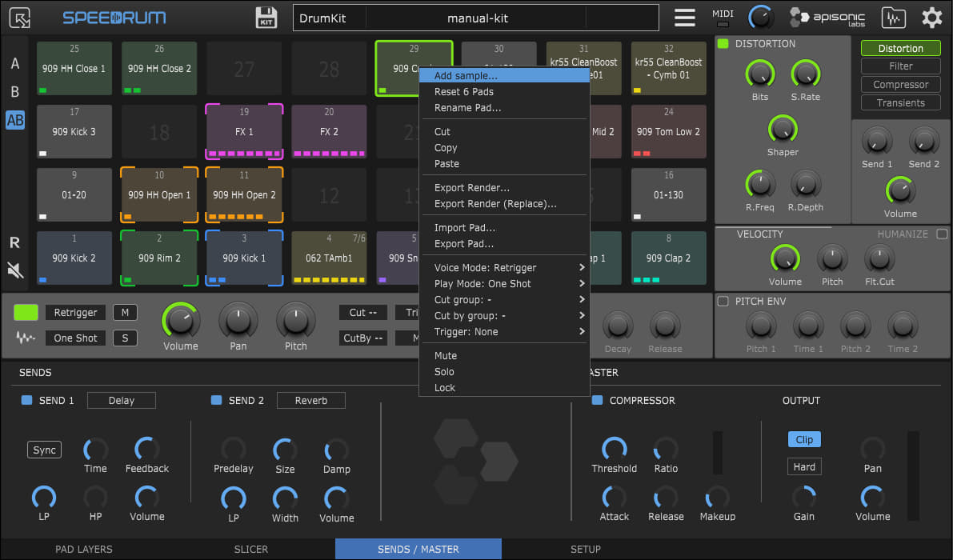Click the save kit disk icon
Screen dimensions: 953x560
pos(266,18)
